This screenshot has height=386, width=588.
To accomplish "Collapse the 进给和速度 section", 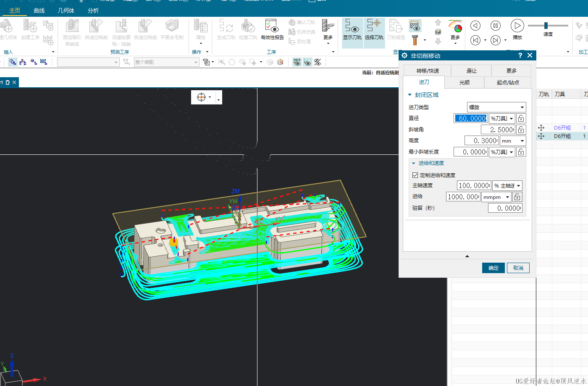I will pos(413,163).
